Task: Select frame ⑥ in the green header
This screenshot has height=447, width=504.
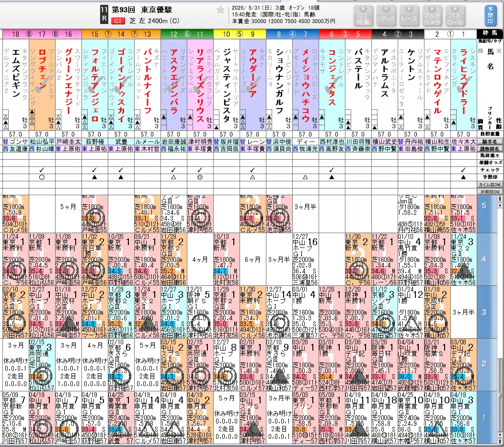Action: pyautogui.click(x=187, y=34)
